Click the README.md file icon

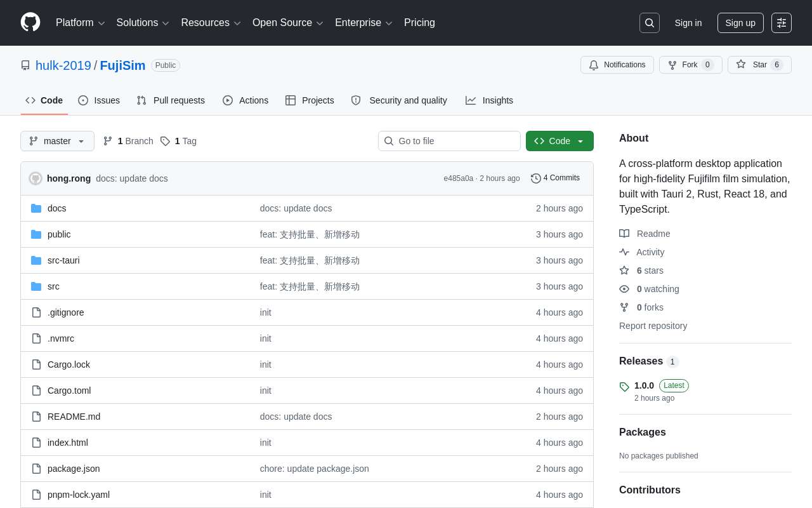pos(36,417)
